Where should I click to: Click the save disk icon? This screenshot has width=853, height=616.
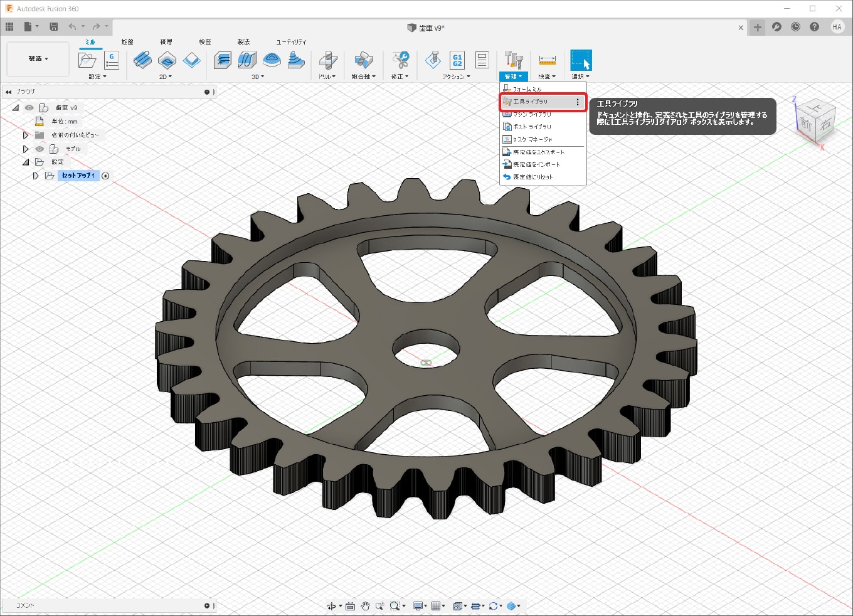pyautogui.click(x=54, y=27)
